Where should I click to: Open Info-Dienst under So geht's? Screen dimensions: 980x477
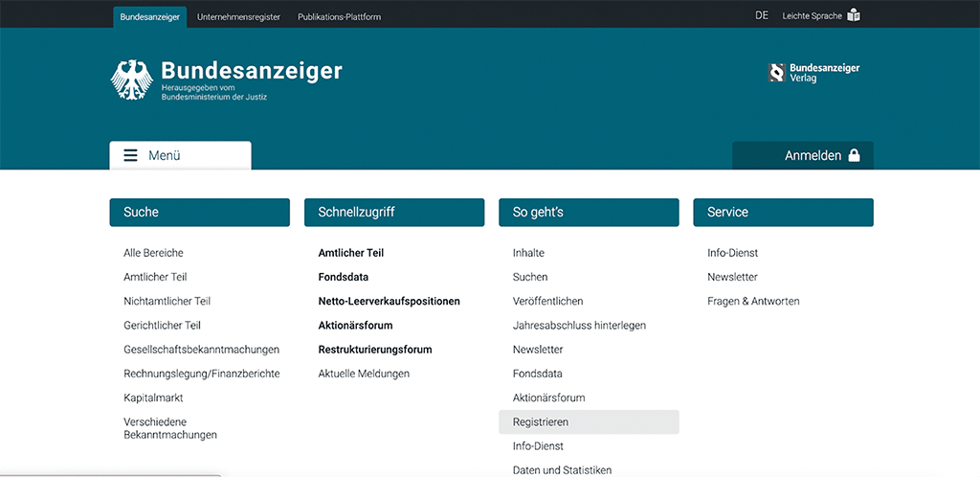(538, 446)
